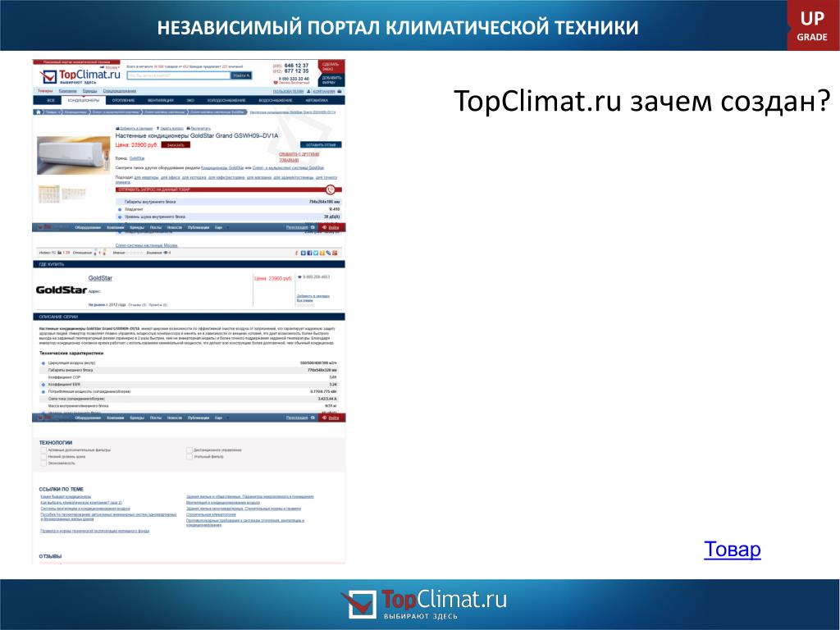
Task: Click into the website search field
Action: (178, 75)
